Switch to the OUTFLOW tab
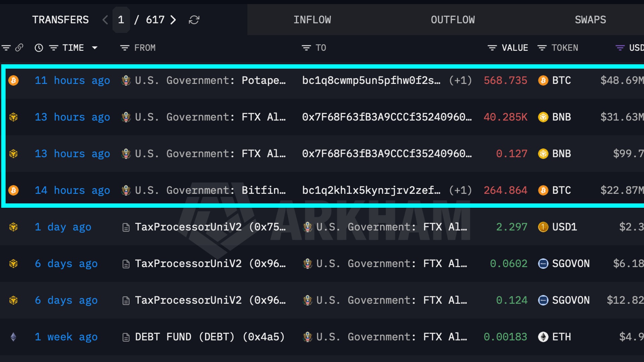The width and height of the screenshot is (644, 362). 453,20
